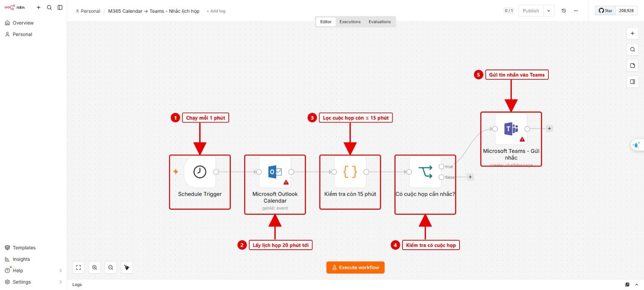Select the Schedule Trigger clock node
This screenshot has width=644, height=290.
[x=200, y=172]
